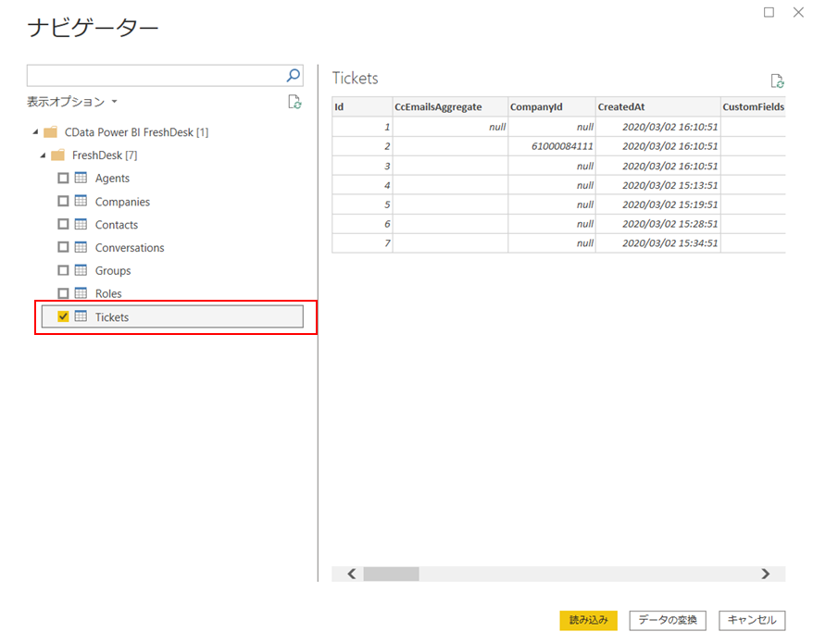Image resolution: width=813 pixels, height=644 pixels.
Task: Check the Conversations table checkbox
Action: click(x=63, y=247)
